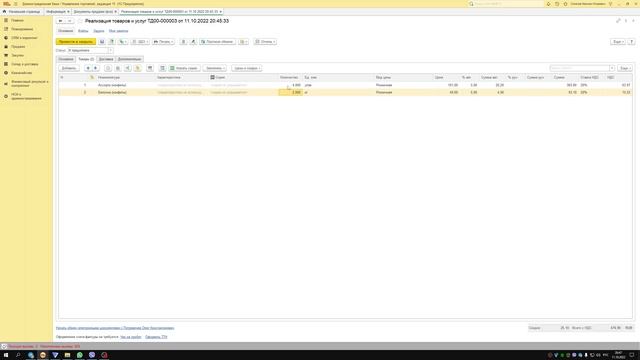Open the Планирование section in sidebar
Screen dimensions: 640x360
point(22,29)
